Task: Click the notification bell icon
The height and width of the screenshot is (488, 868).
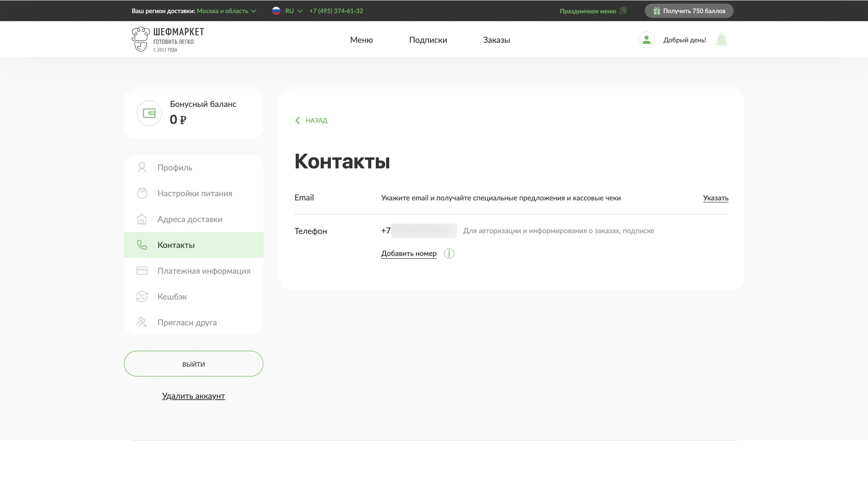Action: [721, 40]
